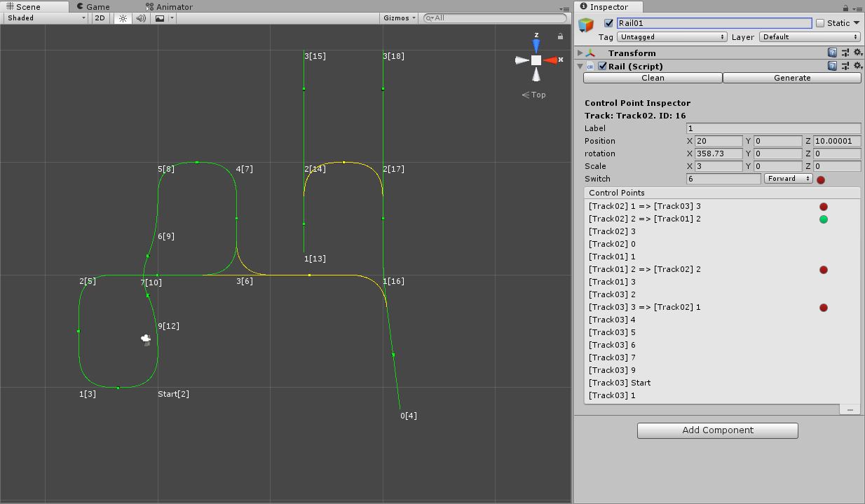The image size is (865, 504).
Task: Click the Position Z field
Action: (x=837, y=141)
